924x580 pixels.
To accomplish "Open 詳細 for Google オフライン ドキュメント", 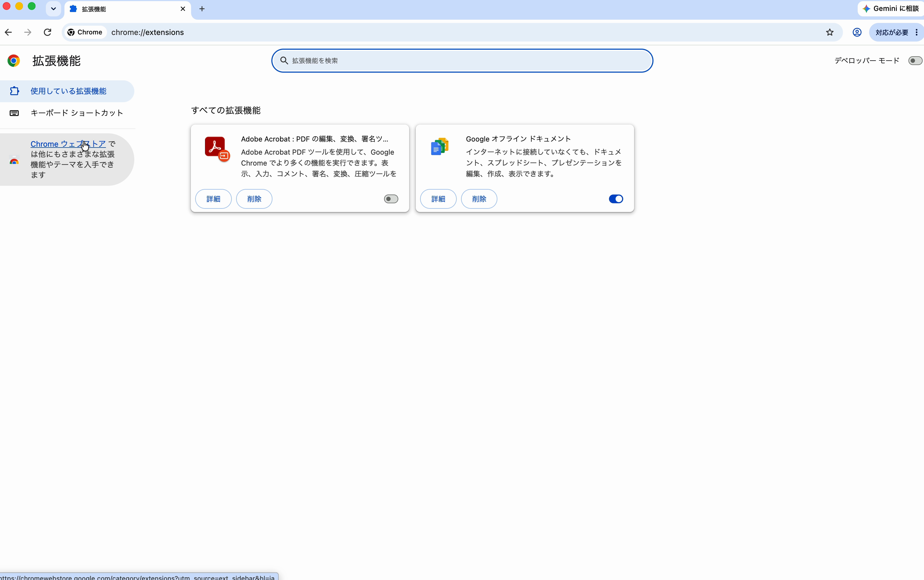I will pyautogui.click(x=438, y=199).
